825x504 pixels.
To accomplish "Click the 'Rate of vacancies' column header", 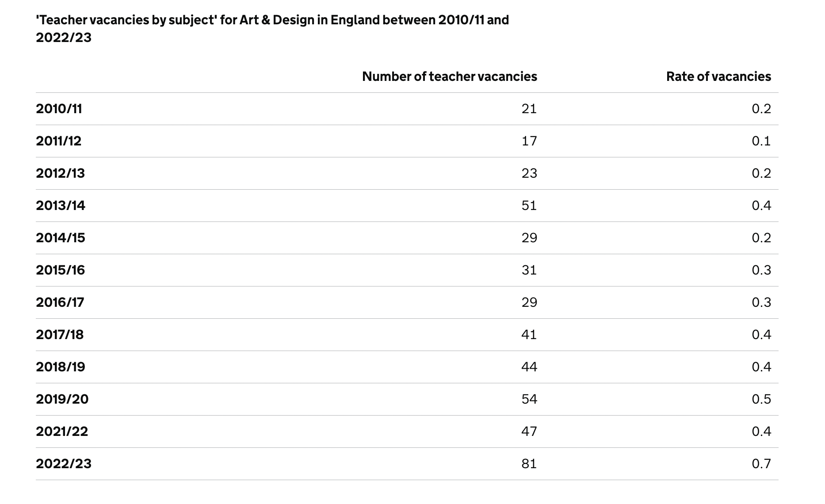I will point(718,76).
